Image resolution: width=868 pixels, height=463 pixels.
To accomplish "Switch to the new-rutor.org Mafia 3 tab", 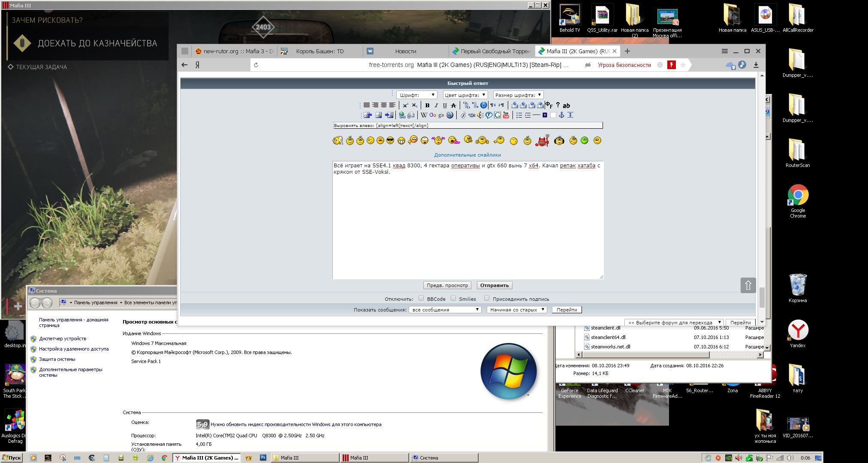I will 234,51.
